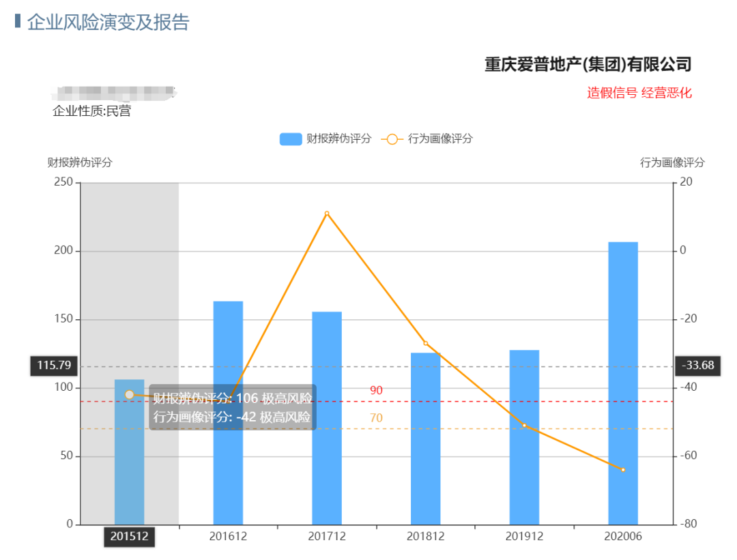Viewport: 737px width, 560px height.
Task: Click the blue 财报辨伪评分 legend swatch
Action: (x=291, y=139)
